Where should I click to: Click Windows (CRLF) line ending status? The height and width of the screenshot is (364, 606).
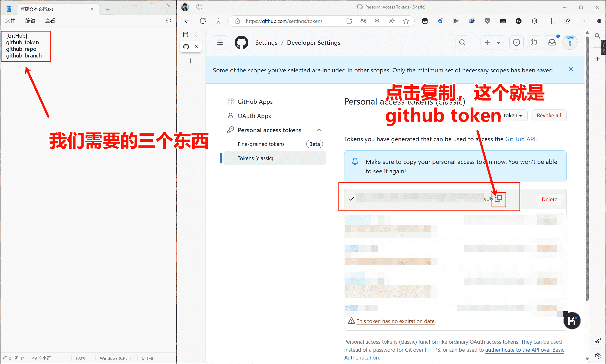tap(115, 358)
